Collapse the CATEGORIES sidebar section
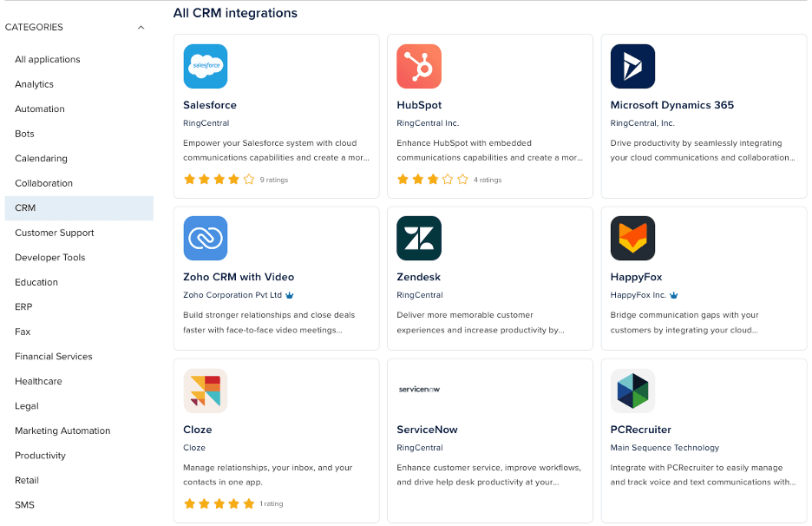The width and height of the screenshot is (812, 526). (141, 27)
